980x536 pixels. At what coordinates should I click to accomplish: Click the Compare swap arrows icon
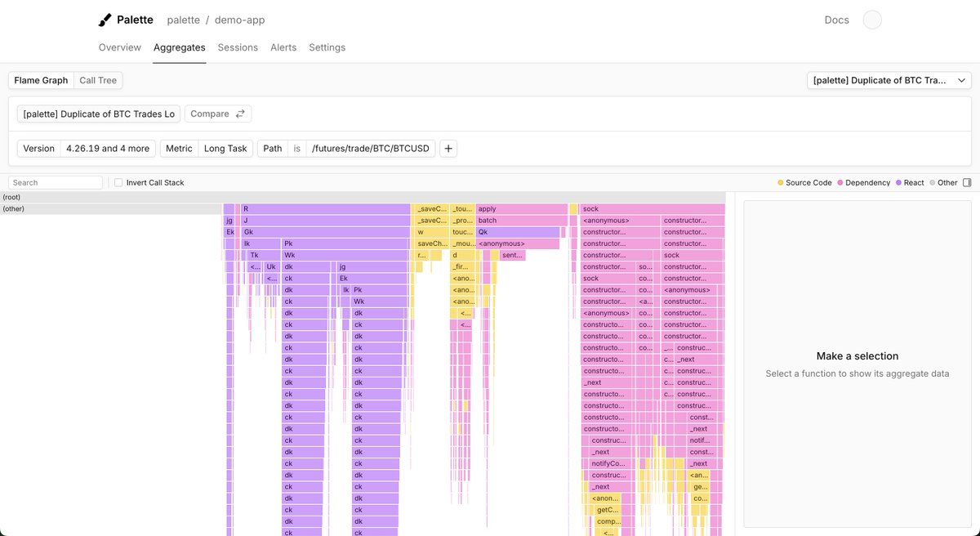pos(240,114)
